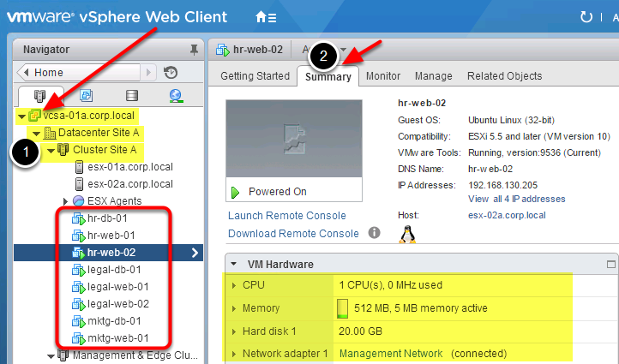619x364 pixels.
Task: Maximize the VM Hardware panel
Action: click(x=611, y=265)
